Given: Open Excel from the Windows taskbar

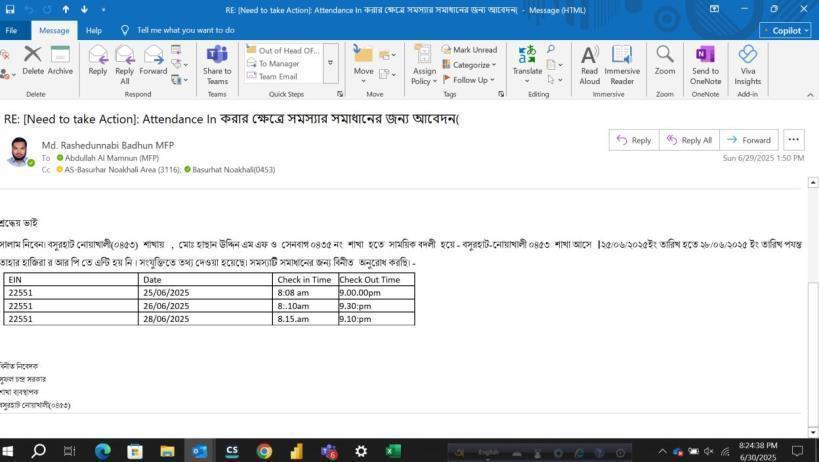Looking at the screenshot, I should [393, 451].
